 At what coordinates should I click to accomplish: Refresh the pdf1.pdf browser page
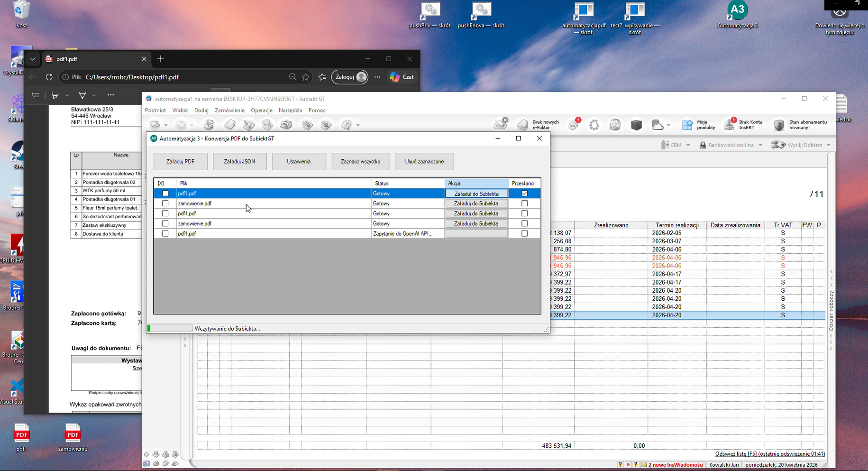[x=49, y=77]
